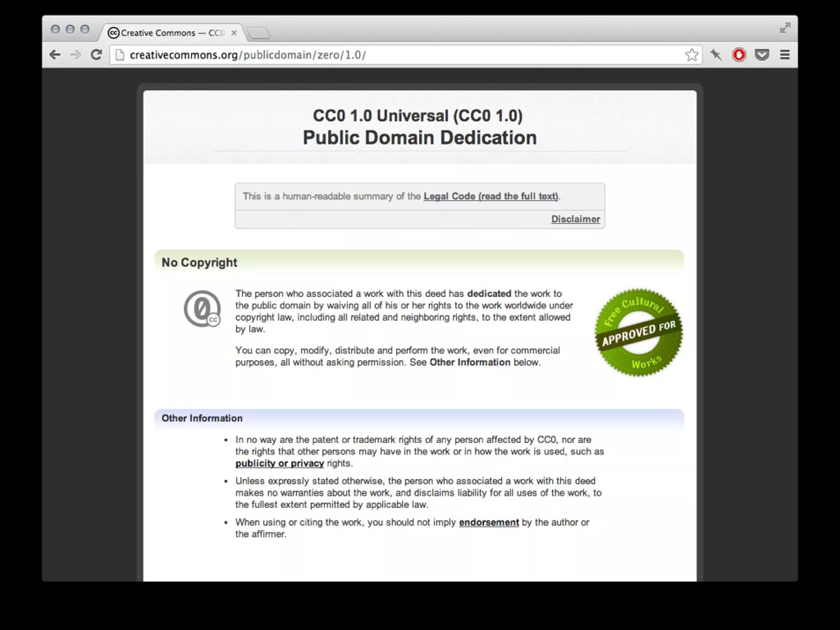Click the CC0 zero logo icon
Image resolution: width=840 pixels, height=630 pixels.
point(202,309)
